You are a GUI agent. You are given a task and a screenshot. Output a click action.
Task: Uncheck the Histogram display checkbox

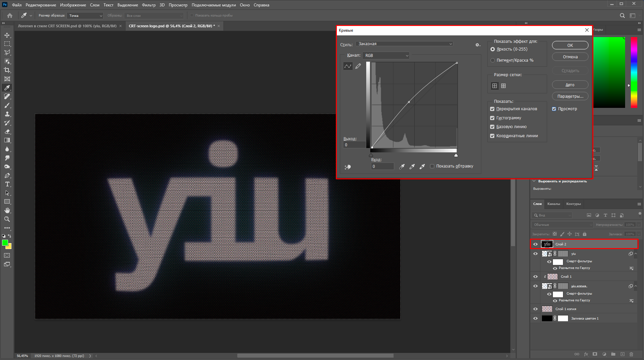coord(492,118)
